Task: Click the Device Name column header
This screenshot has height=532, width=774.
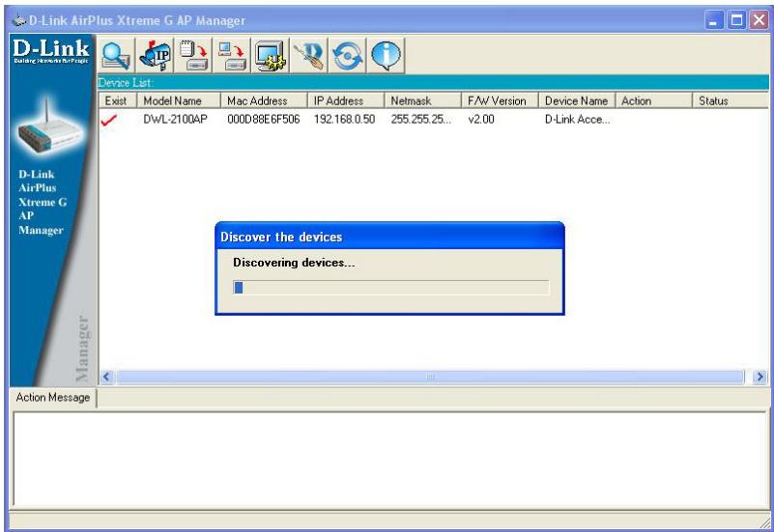Action: [577, 100]
